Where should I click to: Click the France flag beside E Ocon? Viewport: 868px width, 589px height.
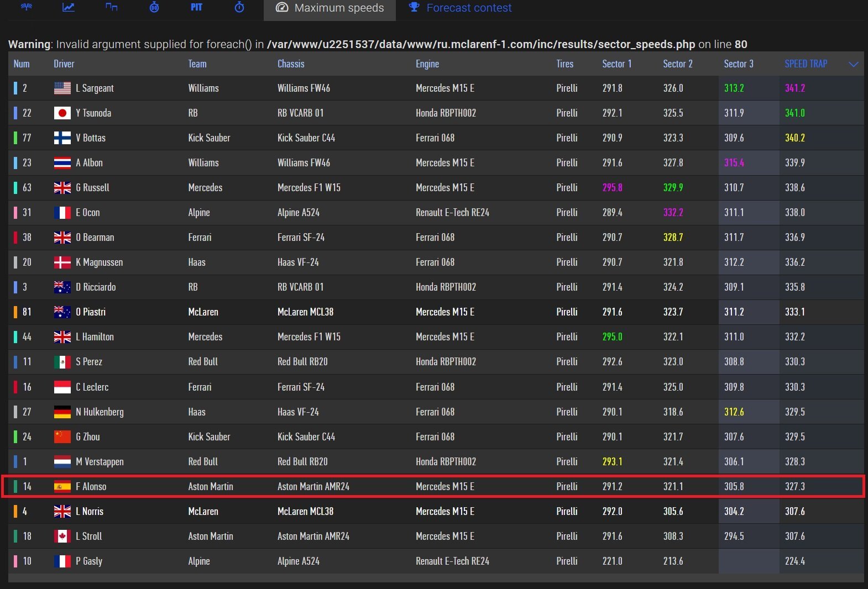(x=62, y=212)
